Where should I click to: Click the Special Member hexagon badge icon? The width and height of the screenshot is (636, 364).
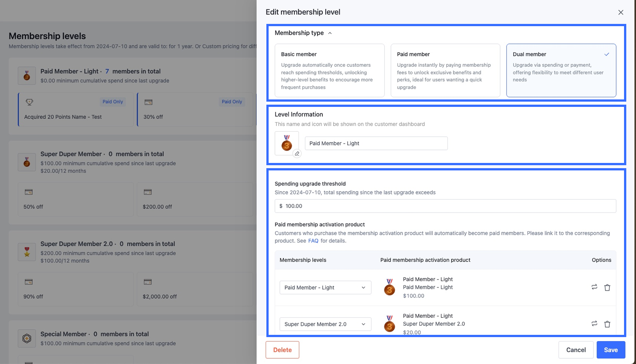point(27,339)
